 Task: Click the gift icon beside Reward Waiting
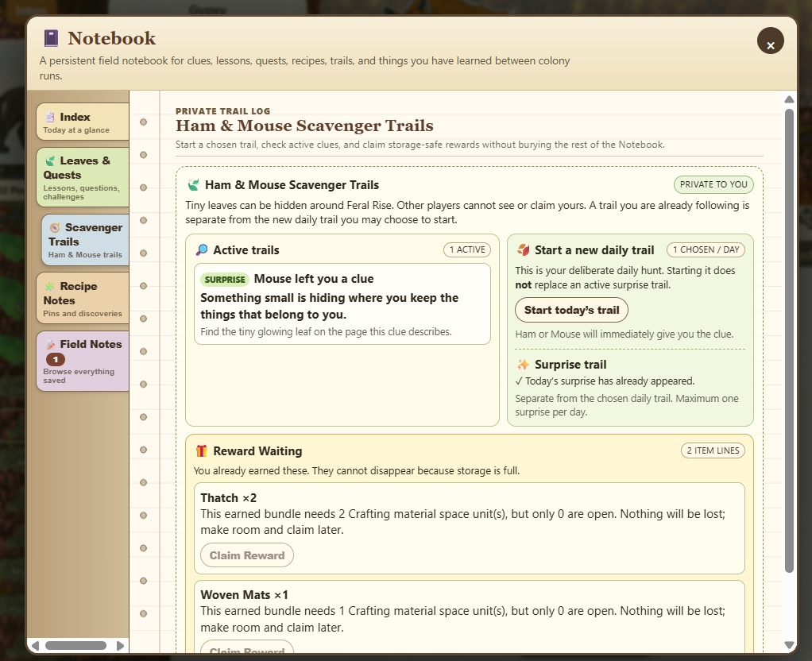pyautogui.click(x=202, y=451)
